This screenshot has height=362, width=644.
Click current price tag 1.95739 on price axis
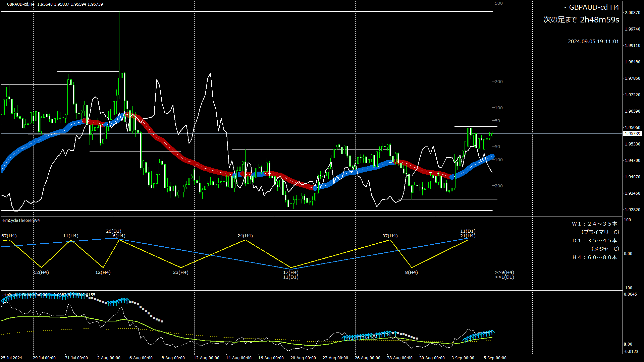[x=632, y=133]
